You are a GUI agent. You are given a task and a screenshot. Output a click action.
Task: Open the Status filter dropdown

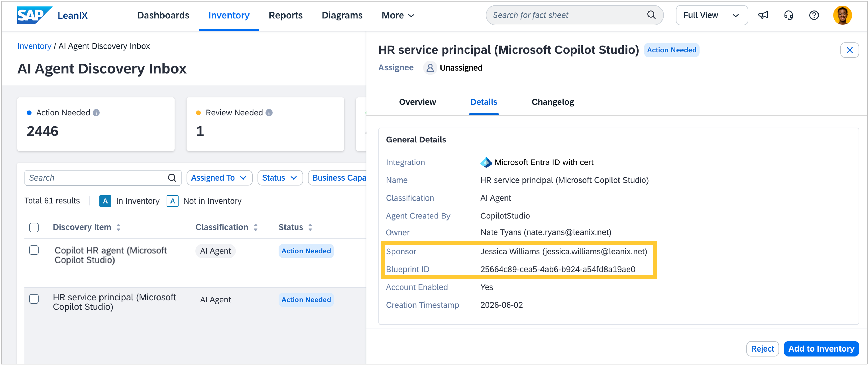click(x=280, y=178)
